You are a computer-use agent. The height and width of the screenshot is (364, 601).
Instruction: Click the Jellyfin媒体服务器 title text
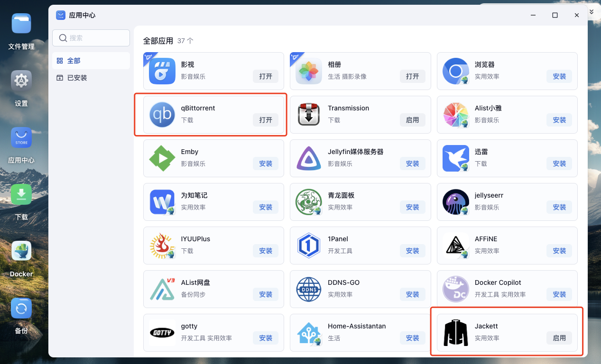[356, 152]
